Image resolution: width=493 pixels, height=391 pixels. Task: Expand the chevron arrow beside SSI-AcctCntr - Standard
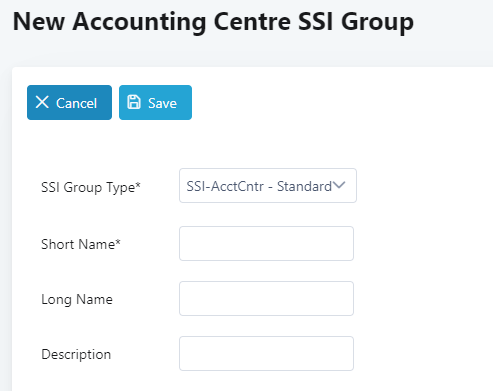[x=339, y=185]
